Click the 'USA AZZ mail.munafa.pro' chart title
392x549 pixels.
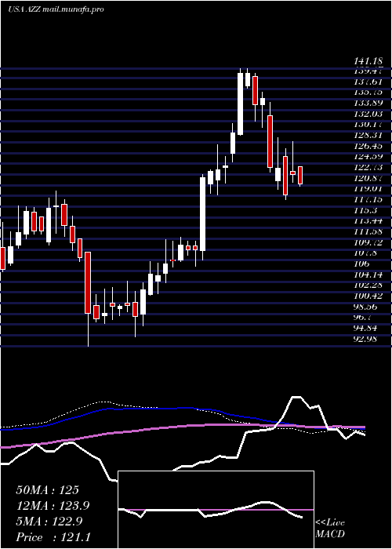[x=56, y=9]
